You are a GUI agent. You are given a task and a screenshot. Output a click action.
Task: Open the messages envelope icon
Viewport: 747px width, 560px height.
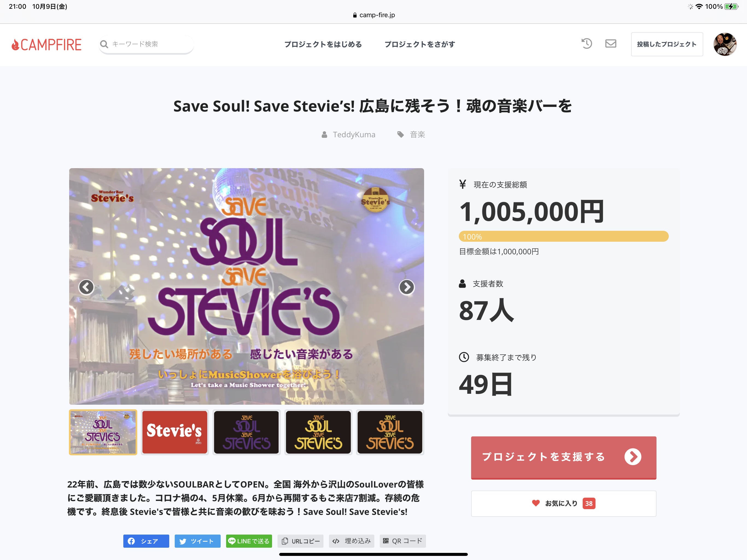611,43
